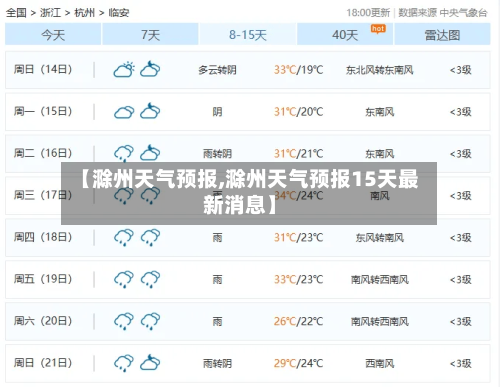The image size is (500, 387).
Task: Select the 周日 (14日) date label
Action: point(43,69)
